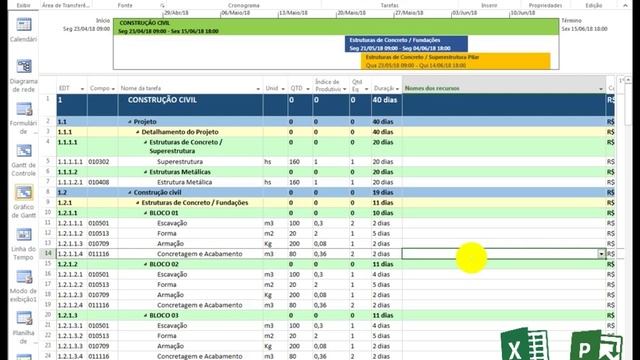Select the orange Superestrutura Pilar timeline bar
640x360 pixels.
pos(456,61)
